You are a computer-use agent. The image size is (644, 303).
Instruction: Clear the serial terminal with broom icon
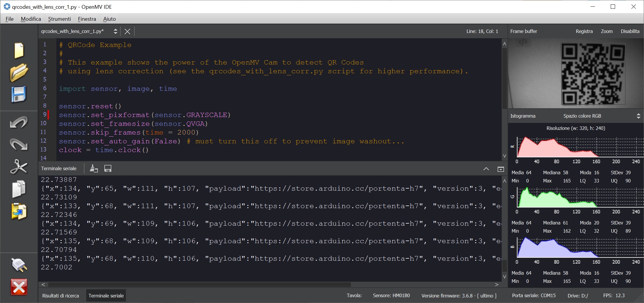pyautogui.click(x=94, y=169)
